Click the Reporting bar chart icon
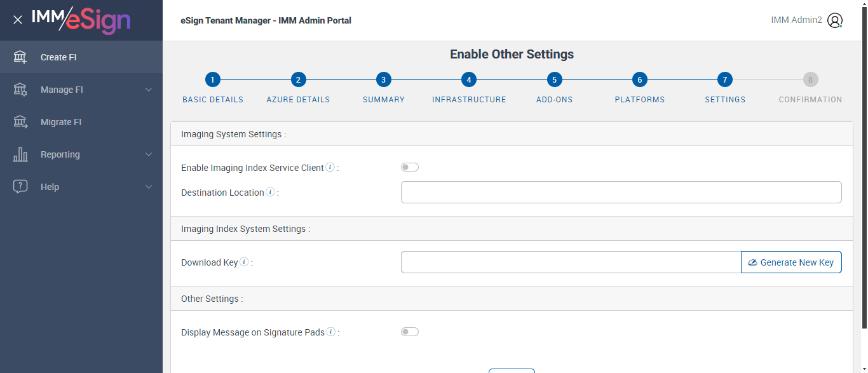This screenshot has height=373, width=868. coord(20,154)
